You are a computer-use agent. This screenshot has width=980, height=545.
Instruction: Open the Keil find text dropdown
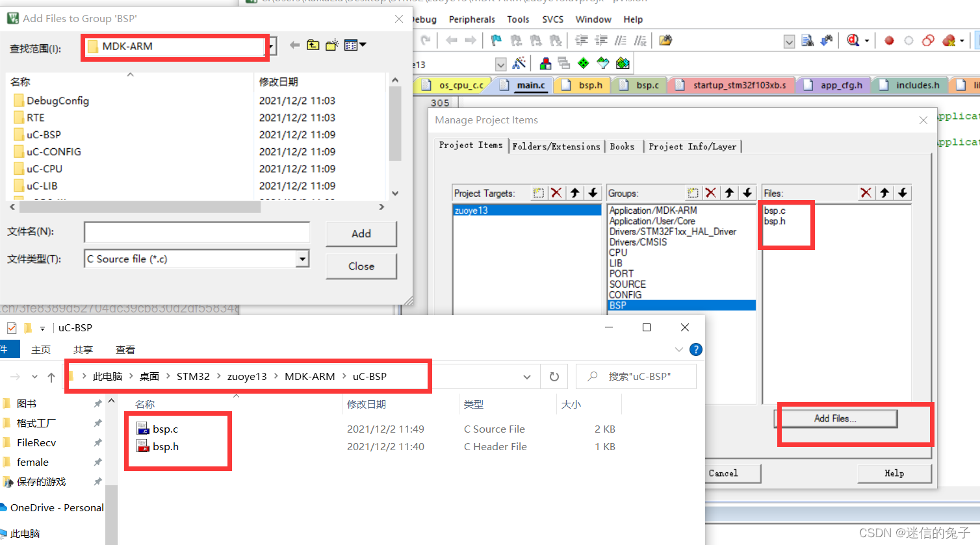pyautogui.click(x=789, y=42)
